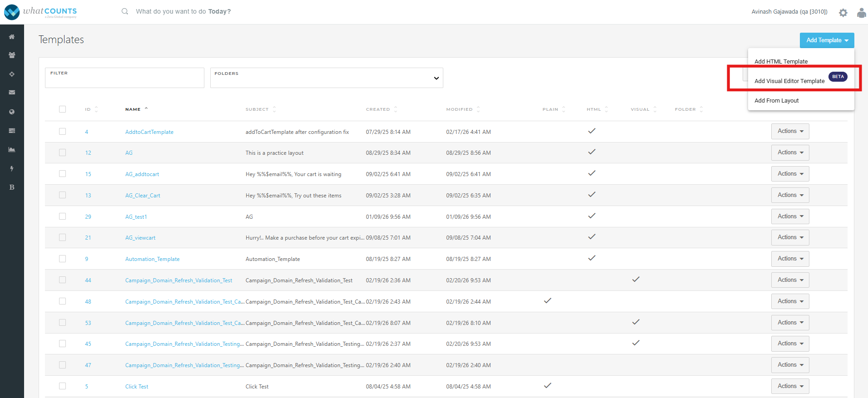The height and width of the screenshot is (398, 868).
Task: Click the users group sidebar icon
Action: click(12, 55)
